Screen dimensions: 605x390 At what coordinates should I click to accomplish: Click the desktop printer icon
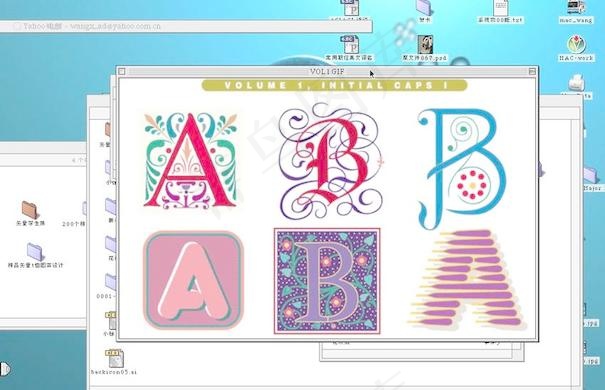(x=576, y=82)
